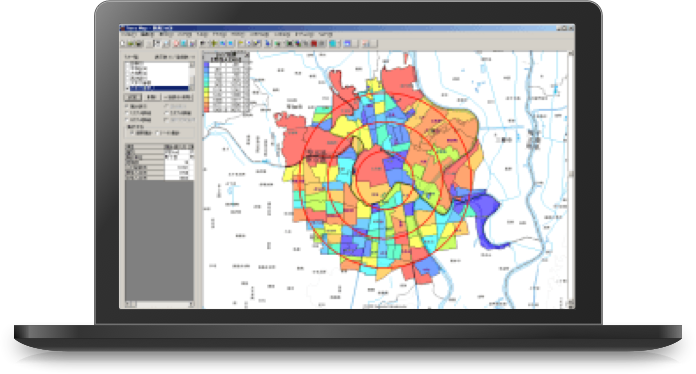This screenshot has width=696, height=374.
Task: Click the red square toolbar icon
Action: [x=314, y=43]
